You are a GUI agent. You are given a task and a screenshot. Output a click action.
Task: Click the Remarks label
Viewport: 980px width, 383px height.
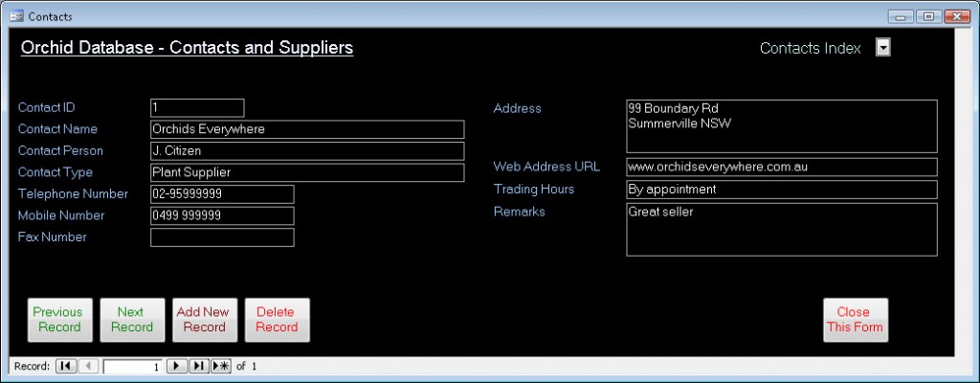coord(520,212)
